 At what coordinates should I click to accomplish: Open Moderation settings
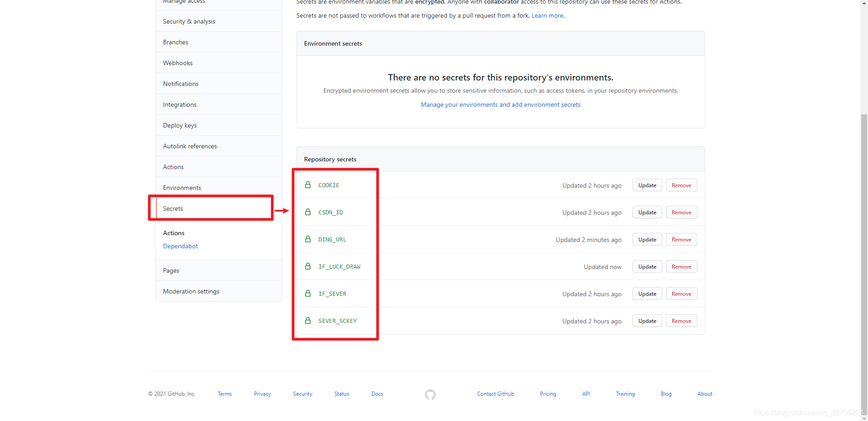click(219, 291)
